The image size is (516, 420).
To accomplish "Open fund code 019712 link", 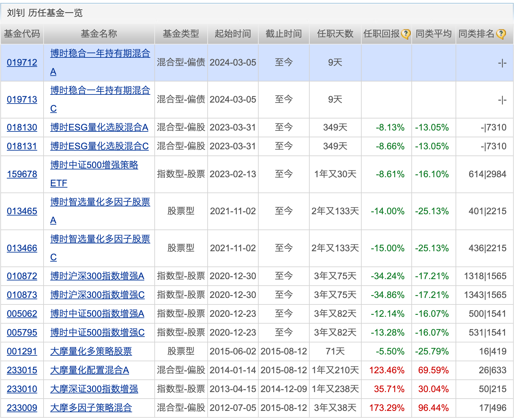I will coord(22,62).
